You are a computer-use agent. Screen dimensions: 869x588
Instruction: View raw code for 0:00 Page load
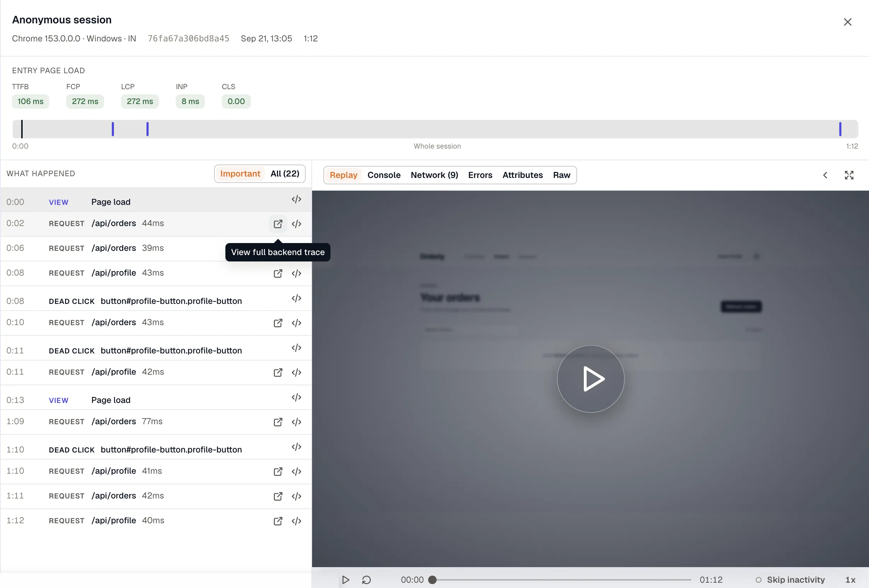coord(297,199)
